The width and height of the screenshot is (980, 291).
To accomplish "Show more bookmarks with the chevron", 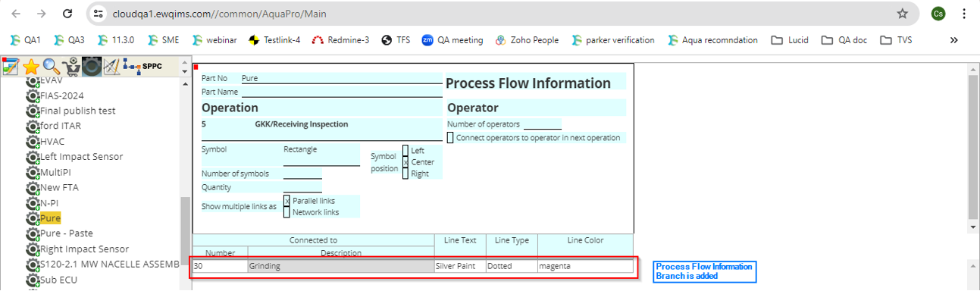I will [953, 40].
